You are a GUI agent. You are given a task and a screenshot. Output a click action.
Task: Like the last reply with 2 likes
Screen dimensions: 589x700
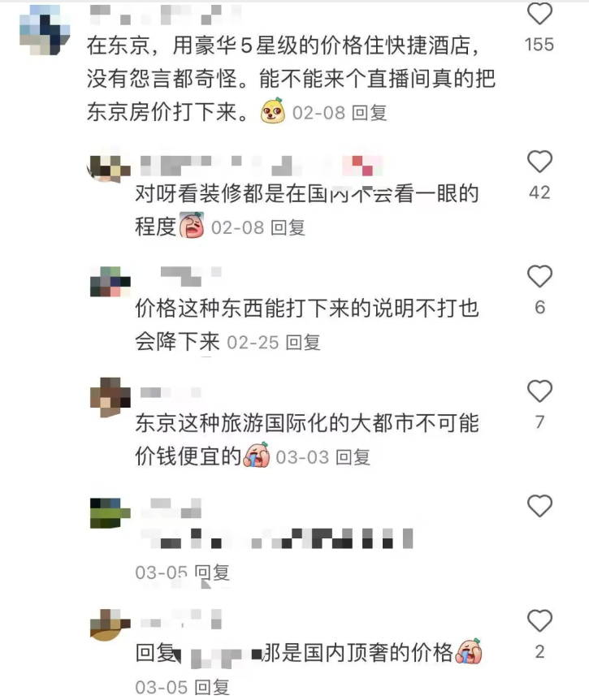540,620
